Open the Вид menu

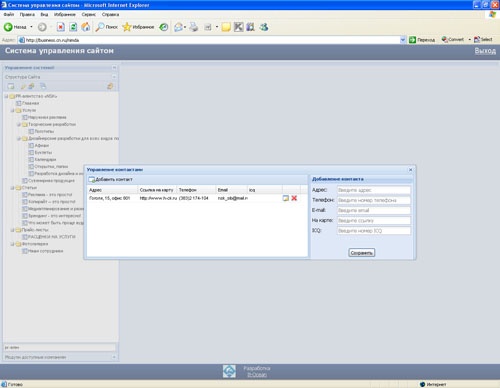pyautogui.click(x=44, y=14)
